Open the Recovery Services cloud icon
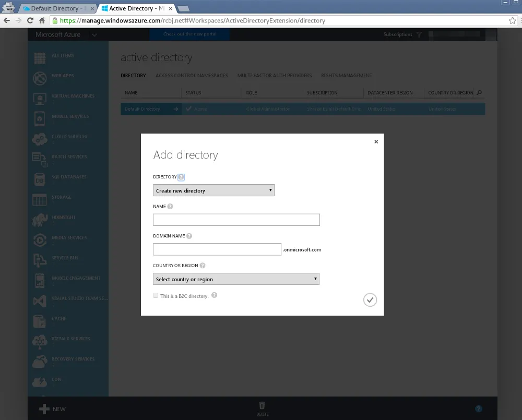This screenshot has height=420, width=522. 40,362
